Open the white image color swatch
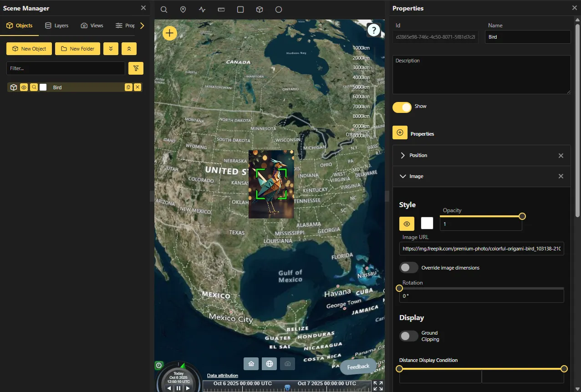 [x=427, y=223]
